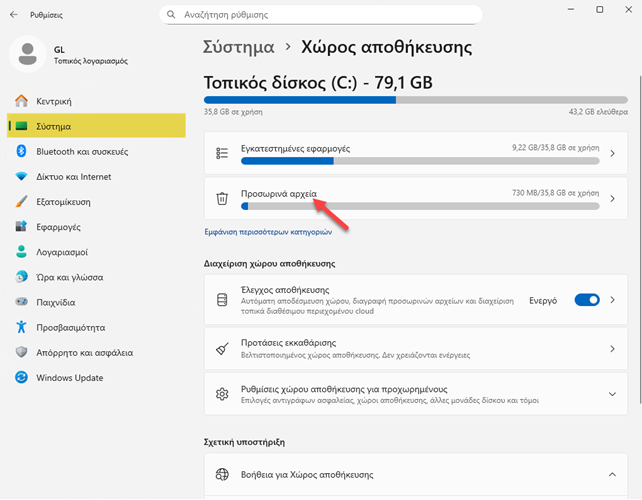Open Bluetooth και συσκευές settings

tap(96, 152)
